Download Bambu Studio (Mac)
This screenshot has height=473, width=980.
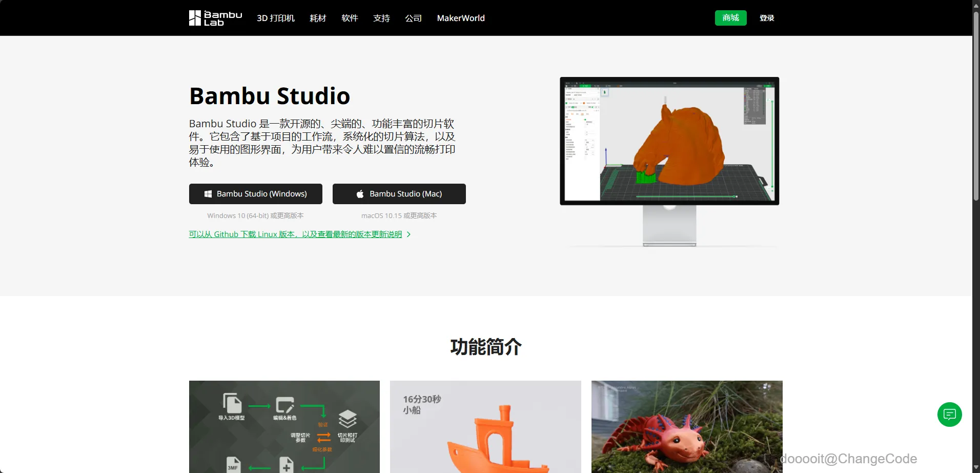399,194
